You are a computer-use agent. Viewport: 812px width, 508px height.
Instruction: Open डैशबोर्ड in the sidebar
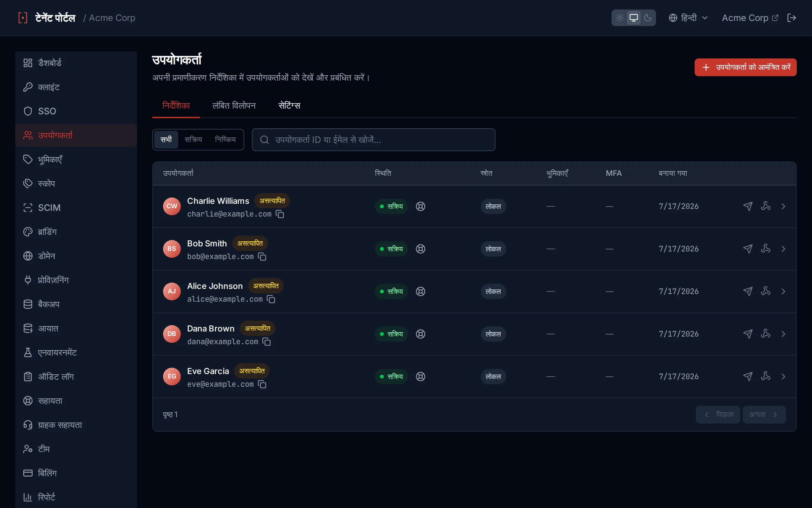click(76, 63)
